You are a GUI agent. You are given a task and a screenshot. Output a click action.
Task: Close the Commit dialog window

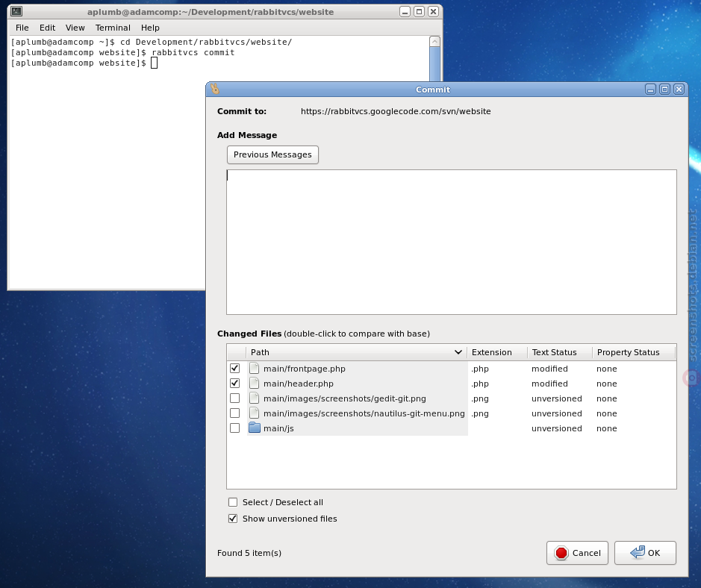click(679, 90)
